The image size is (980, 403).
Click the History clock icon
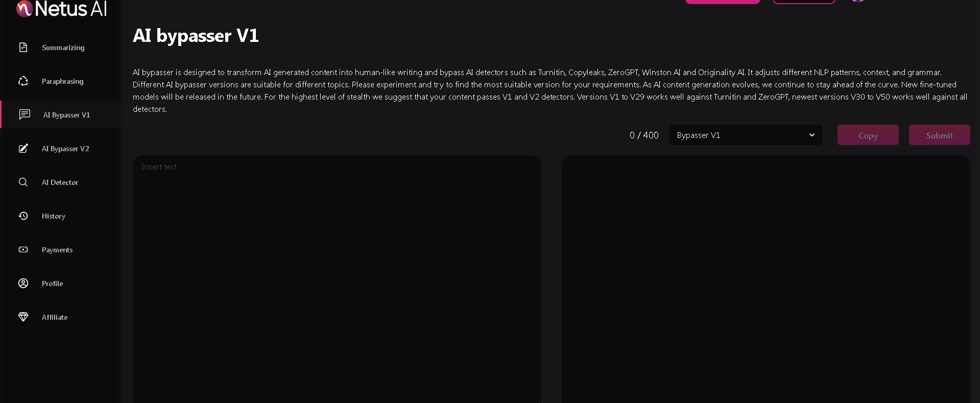coord(23,216)
